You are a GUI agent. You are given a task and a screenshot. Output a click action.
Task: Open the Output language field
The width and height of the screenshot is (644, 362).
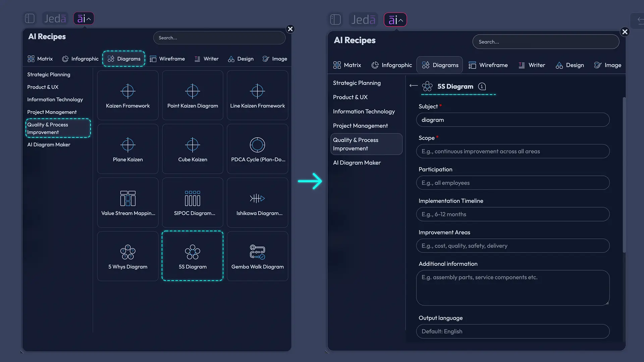tap(513, 331)
